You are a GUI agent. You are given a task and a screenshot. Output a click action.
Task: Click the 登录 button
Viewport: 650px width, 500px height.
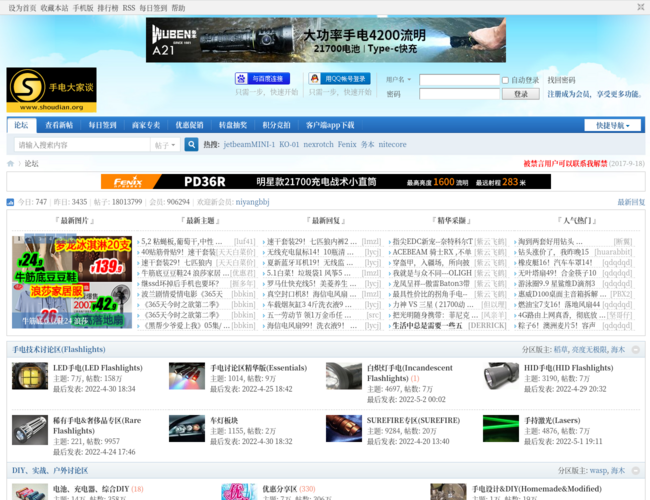(x=521, y=94)
